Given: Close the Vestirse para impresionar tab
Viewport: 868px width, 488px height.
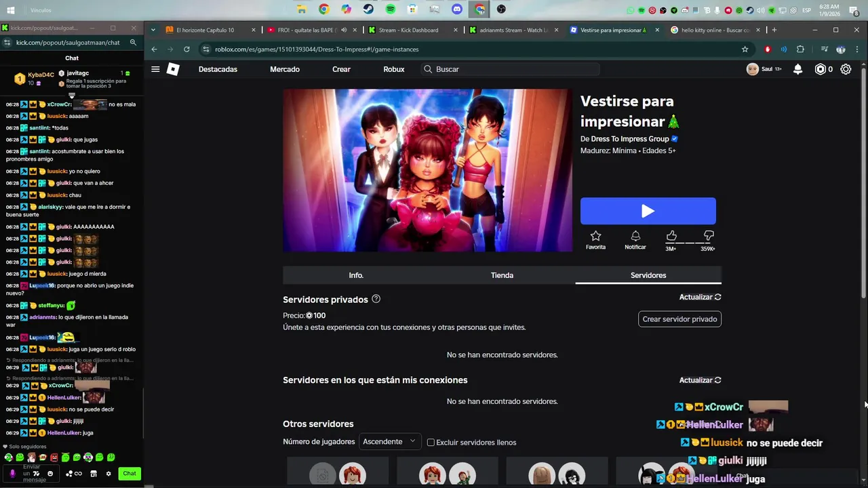Looking at the screenshot, I should (657, 30).
